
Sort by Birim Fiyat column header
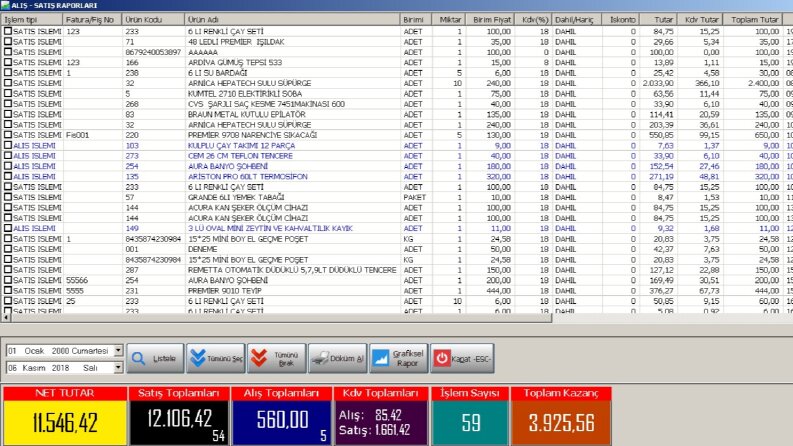point(490,19)
